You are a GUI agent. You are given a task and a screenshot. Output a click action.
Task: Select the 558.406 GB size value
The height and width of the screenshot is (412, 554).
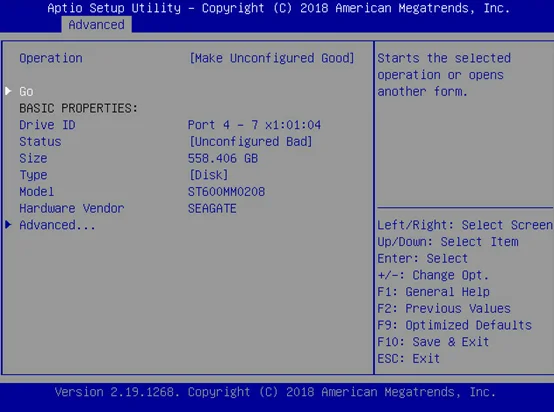click(x=223, y=158)
